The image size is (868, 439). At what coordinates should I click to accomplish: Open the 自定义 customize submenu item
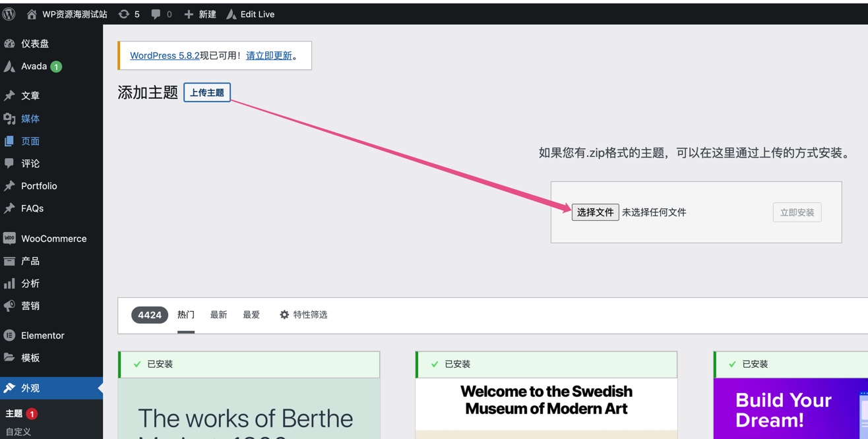coord(18,432)
